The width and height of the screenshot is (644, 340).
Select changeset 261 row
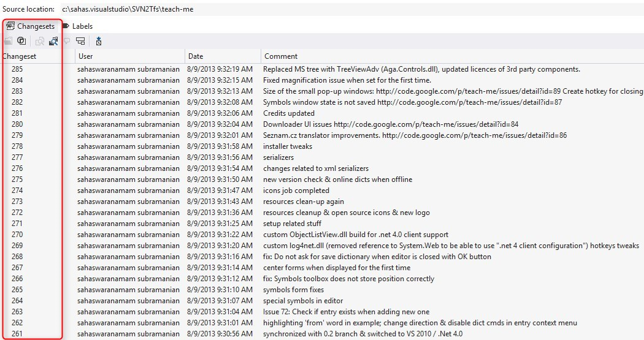[x=322, y=334]
